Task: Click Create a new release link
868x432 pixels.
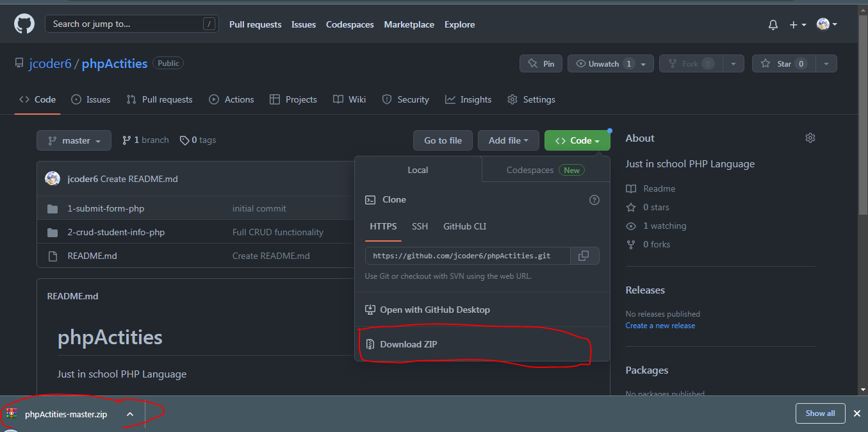Action: point(660,326)
